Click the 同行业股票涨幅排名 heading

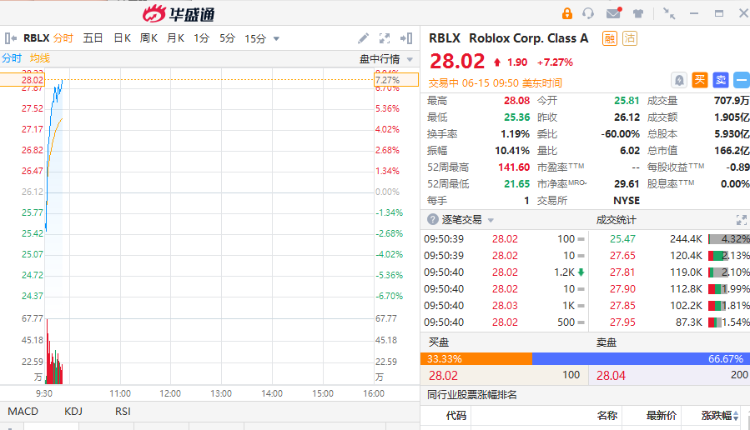tap(472, 395)
